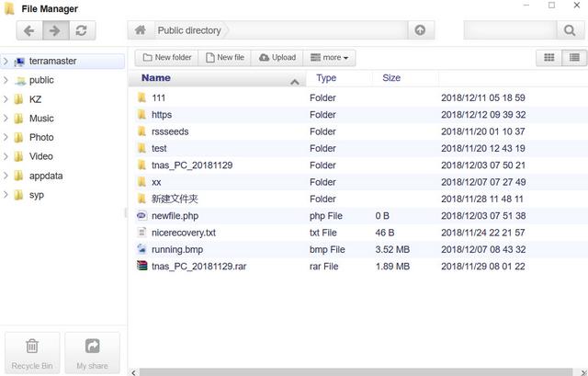Select the file name nicerecovery.txt
The width and height of the screenshot is (588, 376).
click(184, 233)
